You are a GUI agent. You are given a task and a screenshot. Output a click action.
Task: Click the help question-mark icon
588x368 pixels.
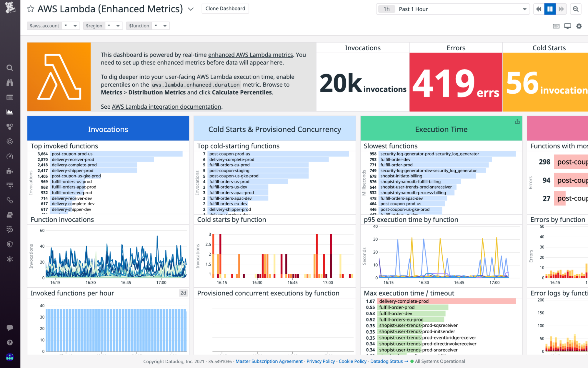pyautogui.click(x=10, y=342)
